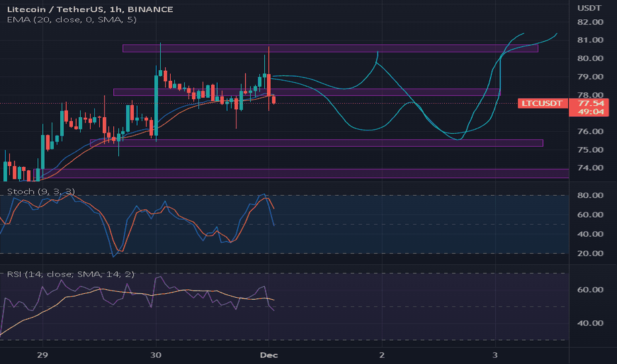The width and height of the screenshot is (617, 364).
Task: Click the Stoch 40.00 axis value
Action: point(591,234)
